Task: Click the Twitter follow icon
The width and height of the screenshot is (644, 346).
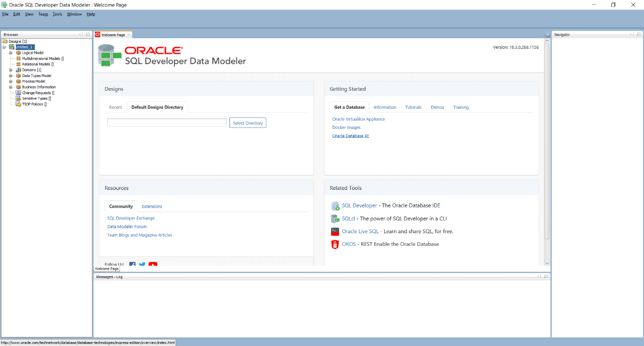Action: pyautogui.click(x=142, y=264)
